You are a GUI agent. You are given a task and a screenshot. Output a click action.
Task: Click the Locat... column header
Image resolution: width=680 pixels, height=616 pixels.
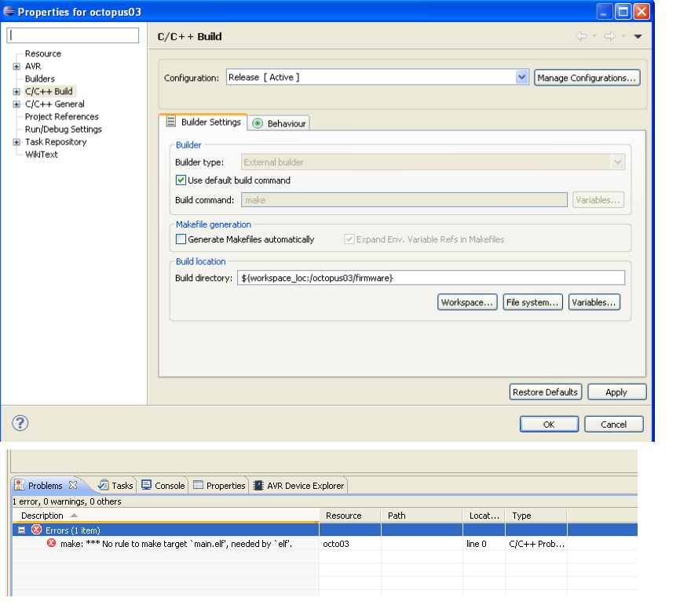[484, 516]
